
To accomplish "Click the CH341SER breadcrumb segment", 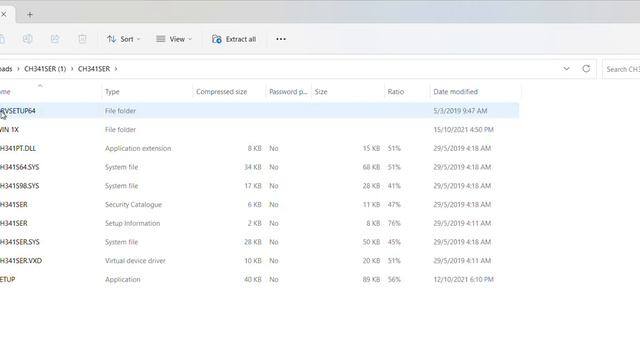I will click(x=94, y=69).
